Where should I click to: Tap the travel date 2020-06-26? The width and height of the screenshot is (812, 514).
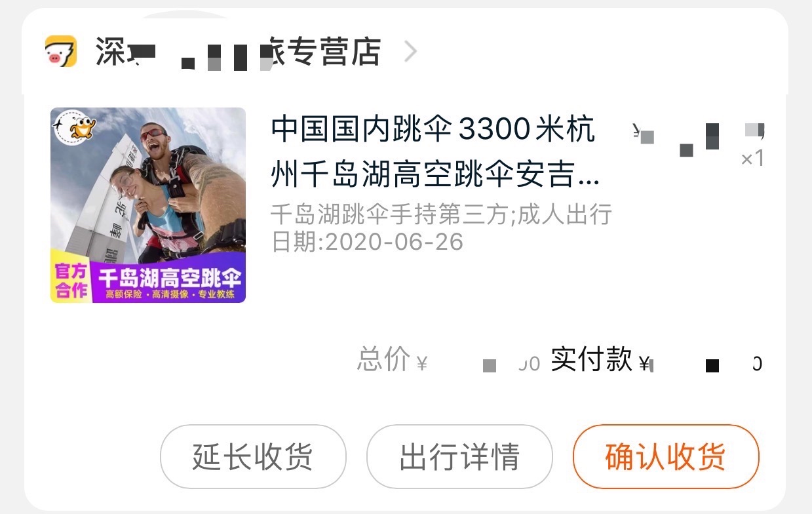394,242
